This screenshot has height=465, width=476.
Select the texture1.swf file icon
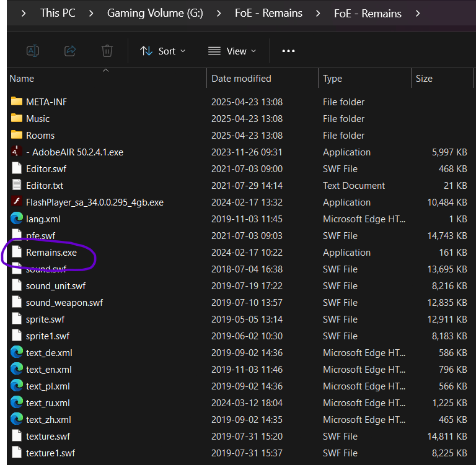17,452
